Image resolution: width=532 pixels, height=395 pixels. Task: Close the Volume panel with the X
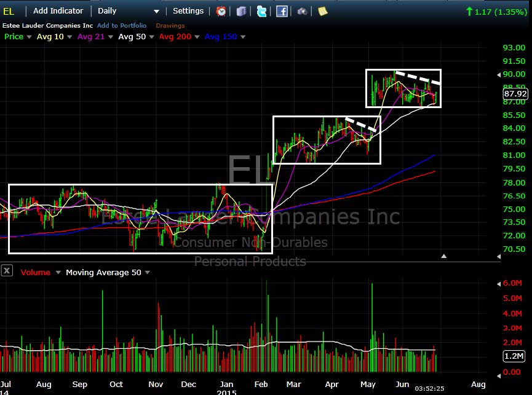pos(7,271)
